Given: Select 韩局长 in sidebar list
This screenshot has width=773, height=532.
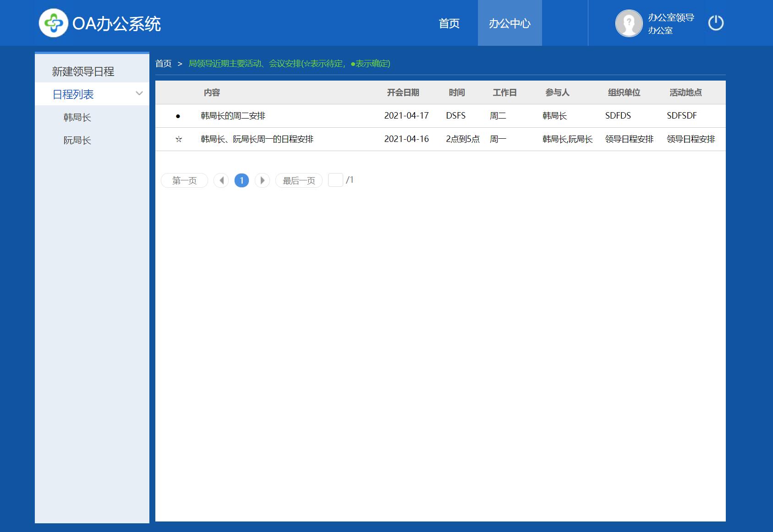Looking at the screenshot, I should point(77,117).
